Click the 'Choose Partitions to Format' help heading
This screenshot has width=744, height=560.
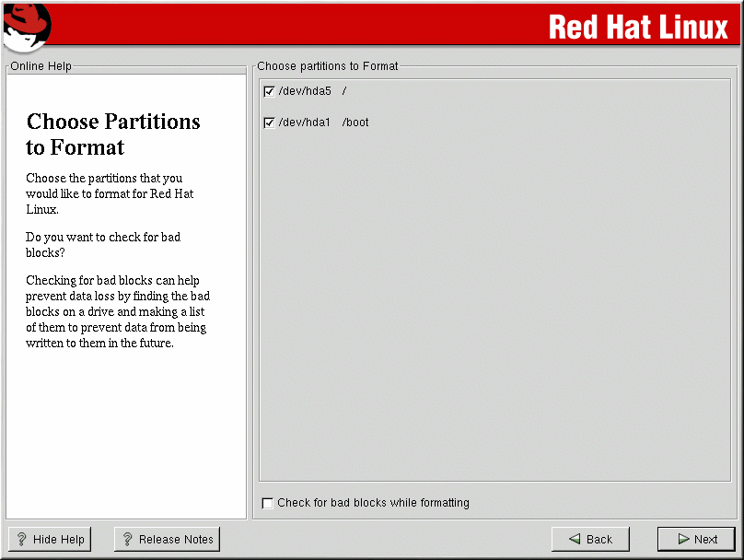[x=112, y=134]
